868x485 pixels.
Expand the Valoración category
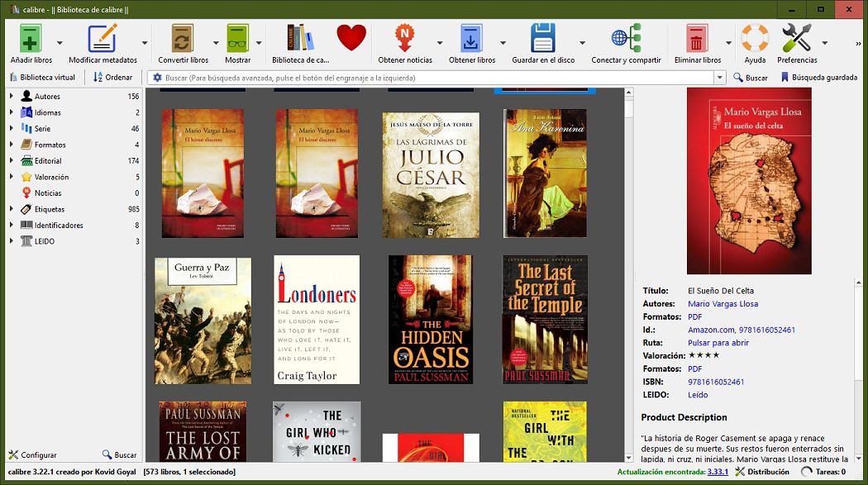(x=11, y=177)
